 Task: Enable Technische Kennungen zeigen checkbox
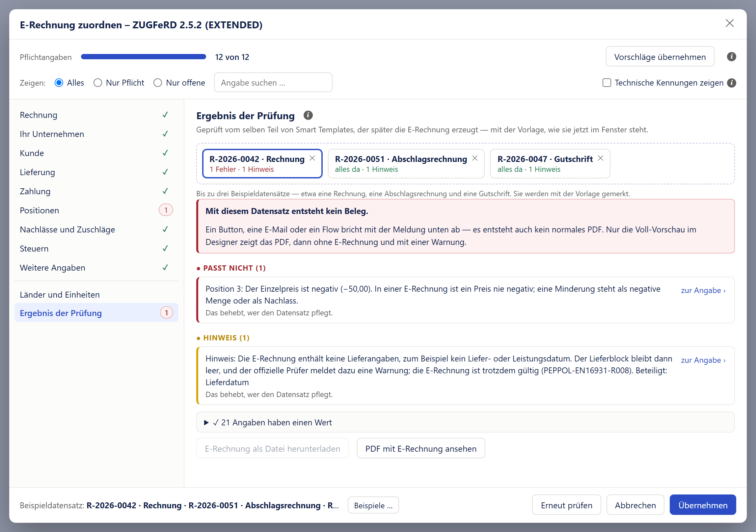coord(607,83)
